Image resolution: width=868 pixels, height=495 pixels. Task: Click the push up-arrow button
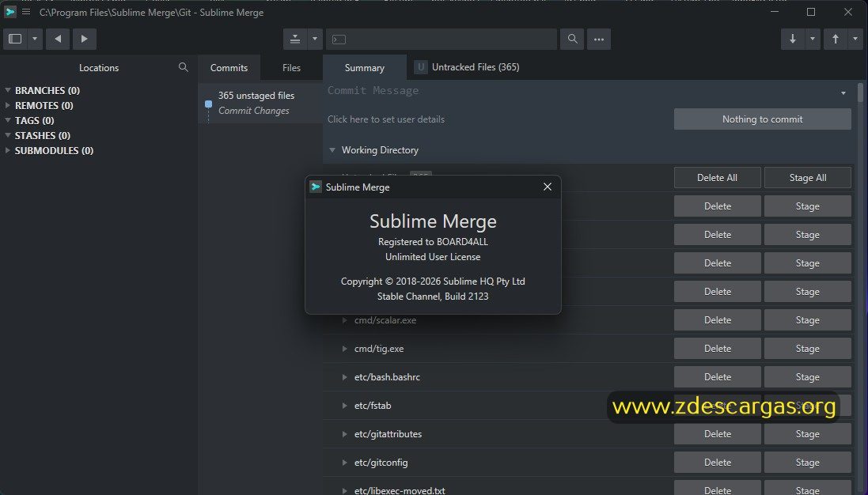pyautogui.click(x=836, y=39)
